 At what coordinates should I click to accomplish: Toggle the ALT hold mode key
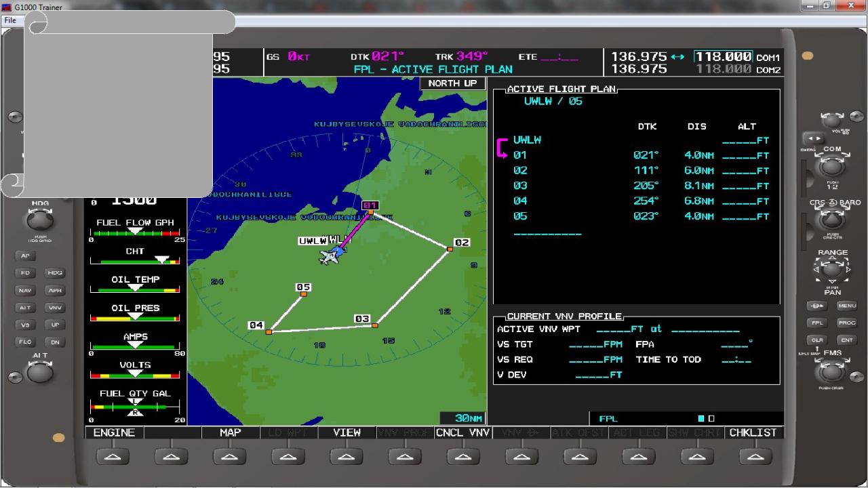coord(25,308)
